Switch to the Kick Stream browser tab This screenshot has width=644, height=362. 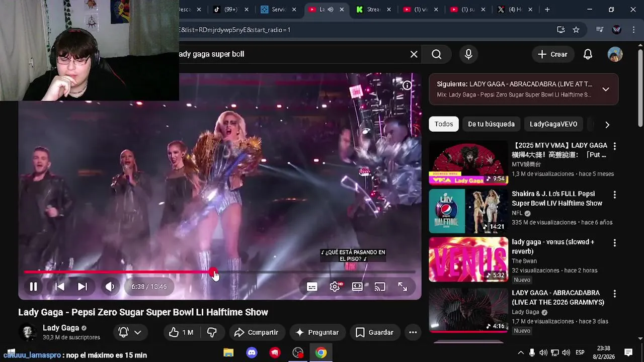[x=374, y=10]
